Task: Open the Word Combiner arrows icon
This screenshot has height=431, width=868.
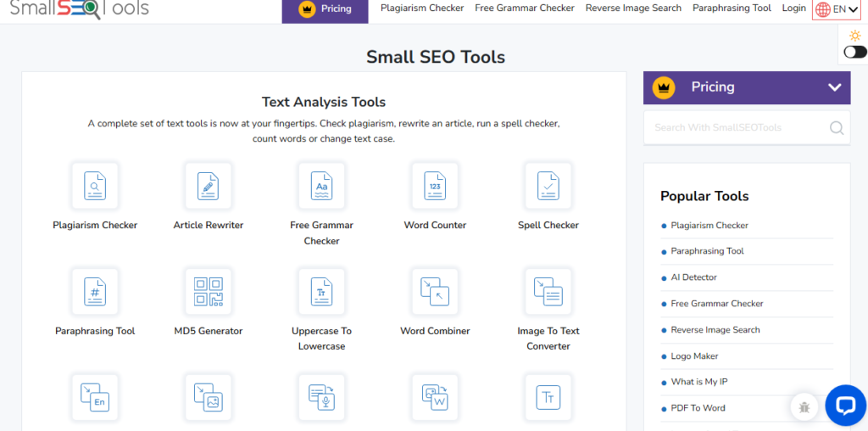Action: click(435, 291)
